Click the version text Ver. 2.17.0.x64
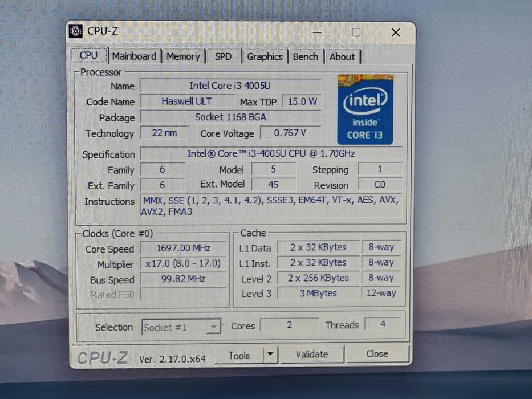This screenshot has width=532, height=399. point(172,359)
